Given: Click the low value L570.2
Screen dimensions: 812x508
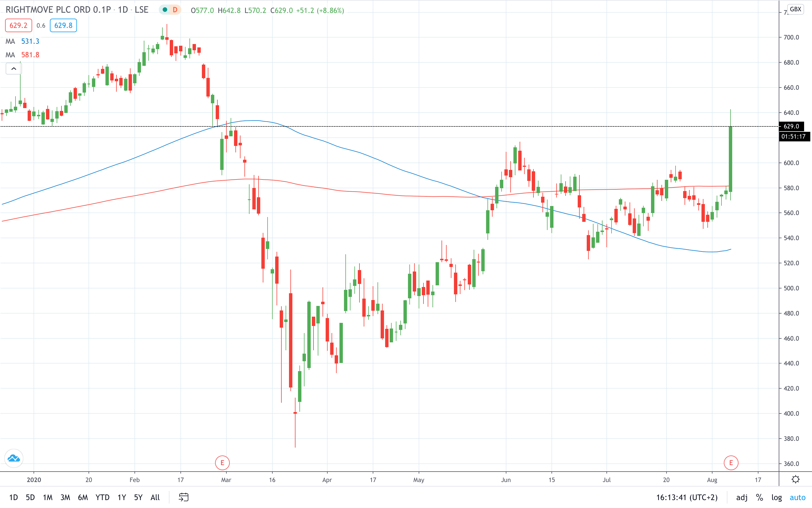Looking at the screenshot, I should click(255, 10).
